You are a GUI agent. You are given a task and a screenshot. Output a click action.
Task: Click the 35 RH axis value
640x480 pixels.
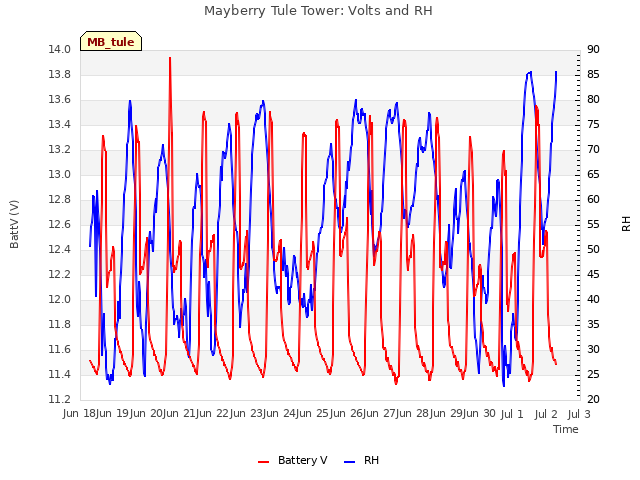tap(593, 324)
